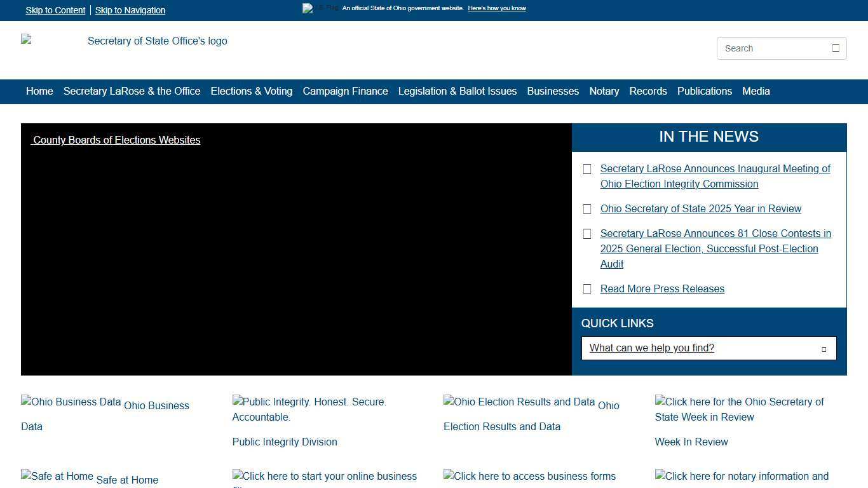Viewport: 868px width, 488px height.
Task: Click the search icon in the search bar
Action: [x=835, y=48]
